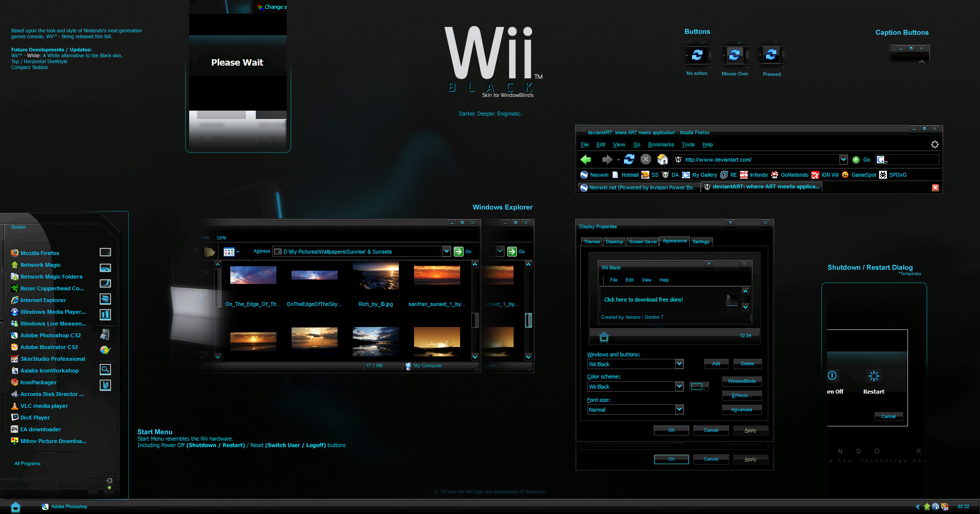Click the My Computer icon in the Explorer status bar
The image size is (980, 514).
point(408,366)
